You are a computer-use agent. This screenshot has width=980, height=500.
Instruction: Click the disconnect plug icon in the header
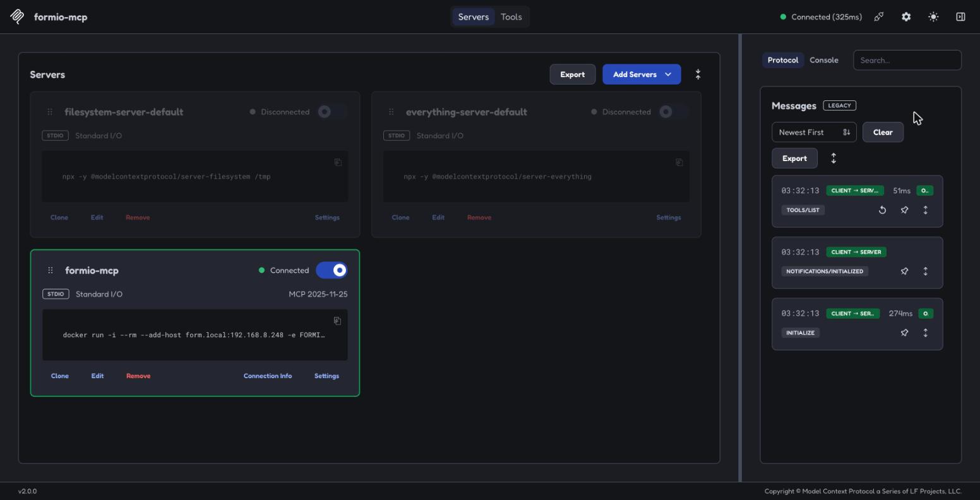(879, 17)
